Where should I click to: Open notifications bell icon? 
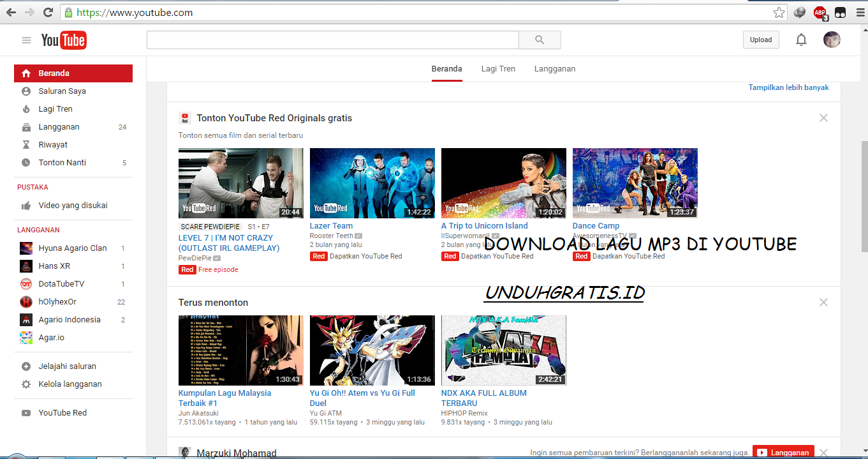[801, 40]
